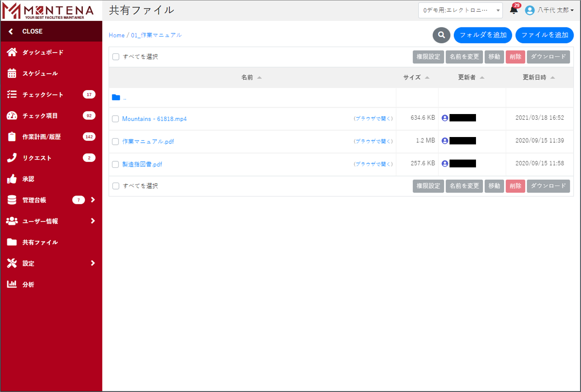Viewport: 581px width, 392px height.
Task: Check the box for Mountains - 61818.mp4
Action: (x=115, y=119)
